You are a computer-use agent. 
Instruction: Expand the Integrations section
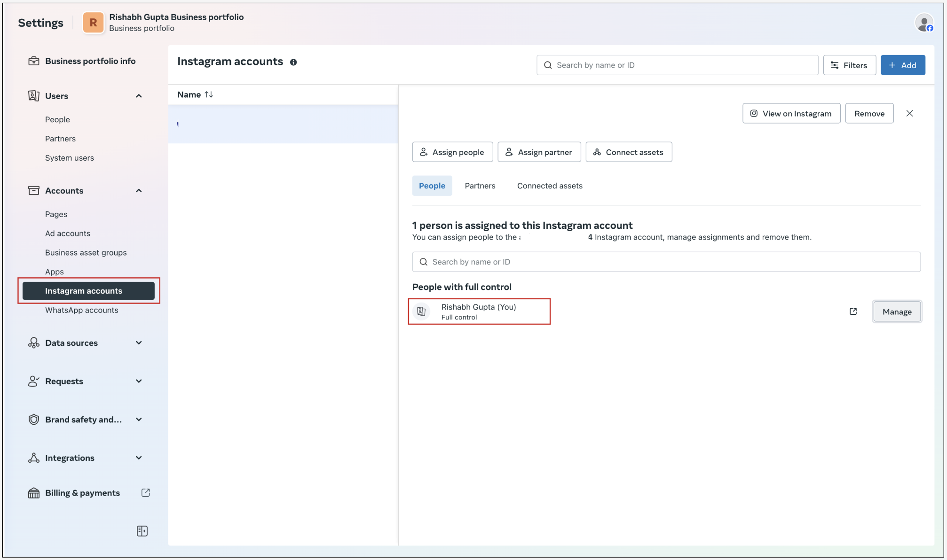[139, 458]
